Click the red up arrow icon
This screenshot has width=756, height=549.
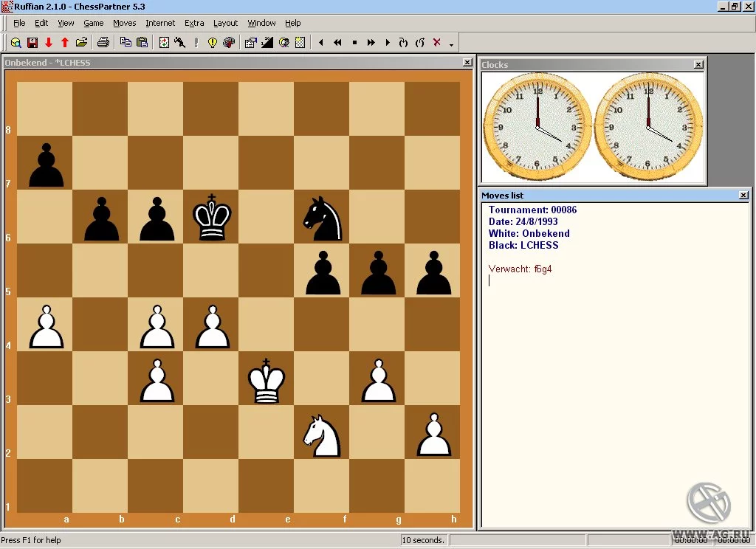65,42
